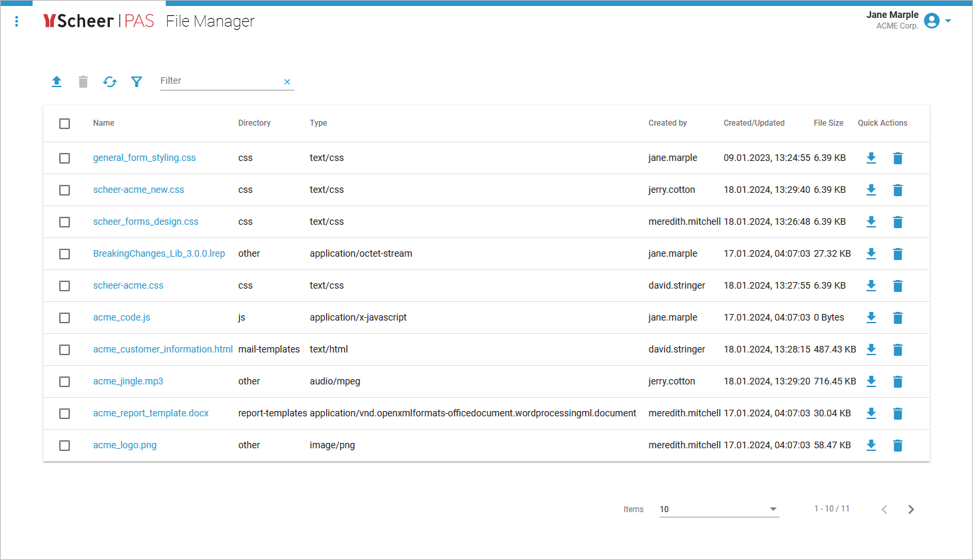Open the filter options icon

(x=136, y=81)
